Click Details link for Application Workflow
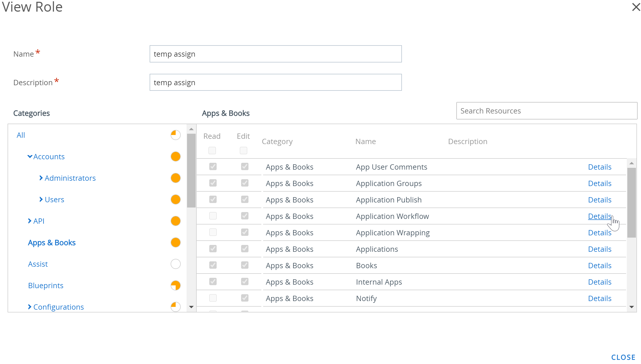Image resolution: width=641 pixels, height=364 pixels. [600, 216]
